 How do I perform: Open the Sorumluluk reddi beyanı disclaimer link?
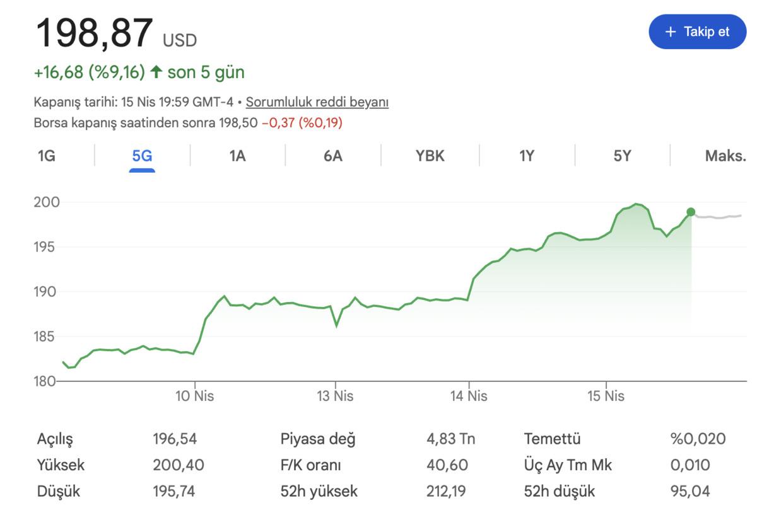[x=318, y=101]
